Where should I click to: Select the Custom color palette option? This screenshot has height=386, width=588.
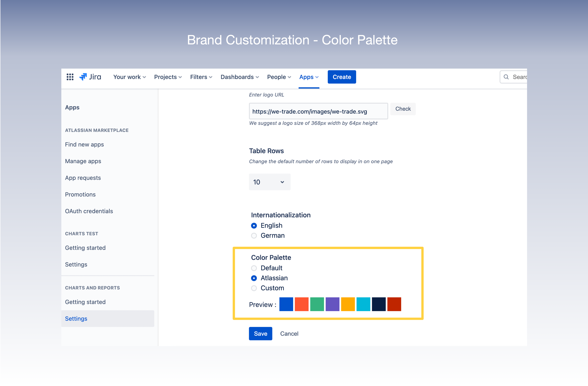[x=254, y=288]
